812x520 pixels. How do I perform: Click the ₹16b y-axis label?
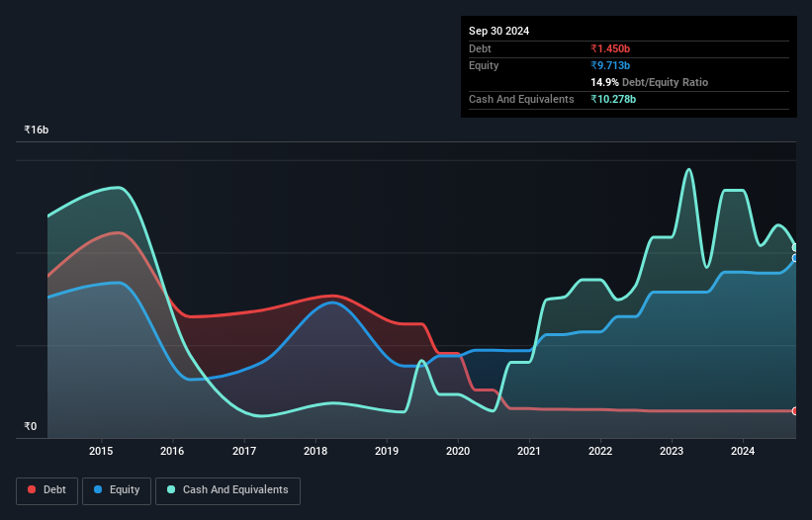pyautogui.click(x=37, y=130)
